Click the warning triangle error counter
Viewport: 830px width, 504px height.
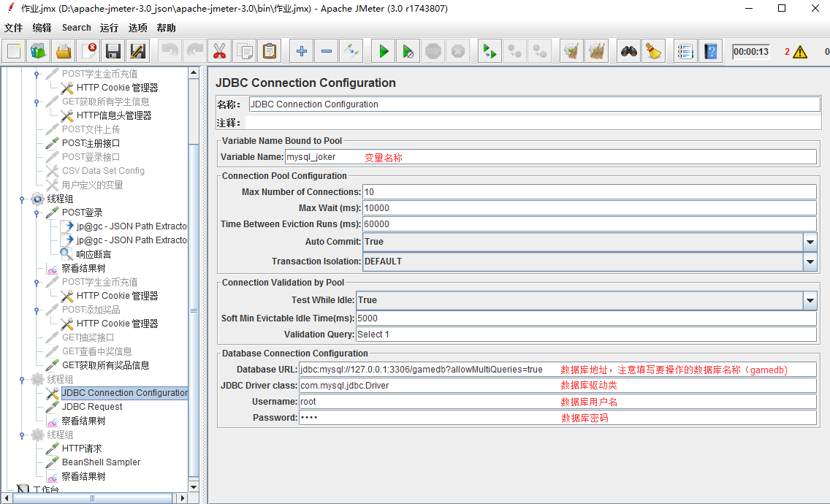[800, 52]
